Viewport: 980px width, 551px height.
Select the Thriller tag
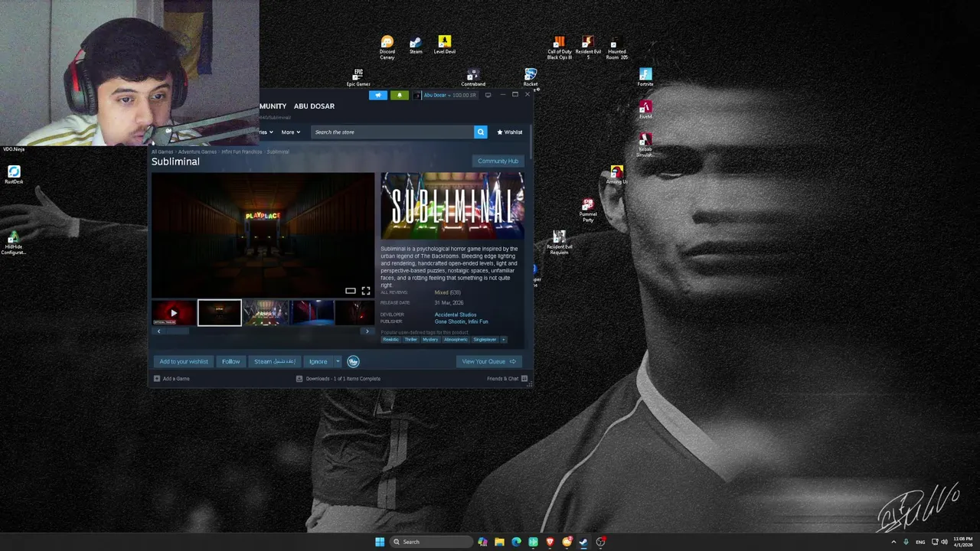point(410,339)
